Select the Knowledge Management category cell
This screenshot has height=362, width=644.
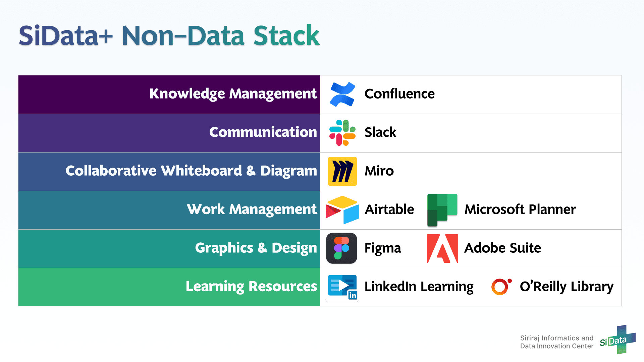169,94
